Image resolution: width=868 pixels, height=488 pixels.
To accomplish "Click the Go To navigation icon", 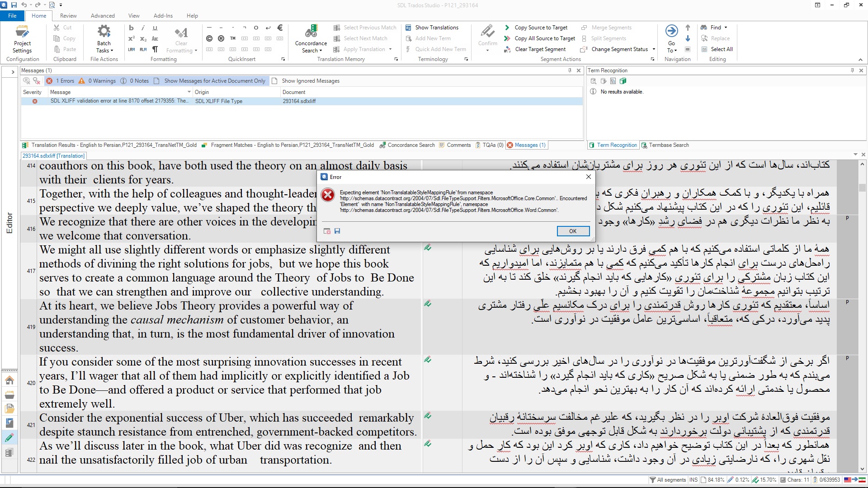I will click(671, 32).
